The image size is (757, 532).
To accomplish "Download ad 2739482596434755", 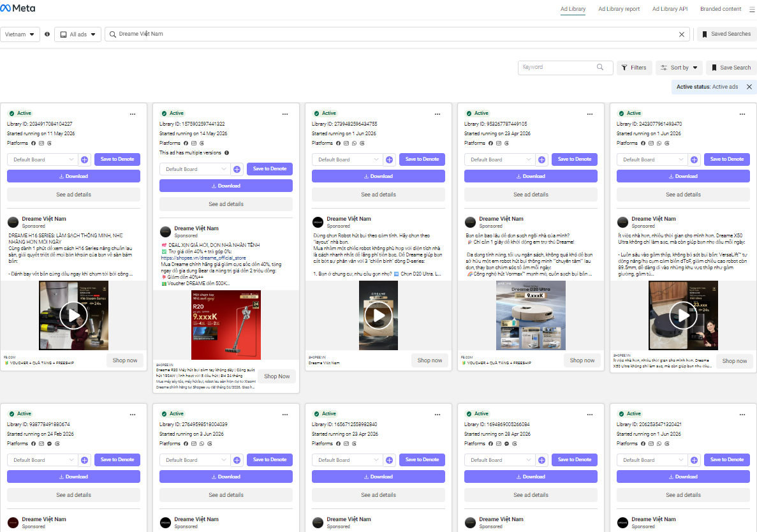I will click(x=379, y=176).
